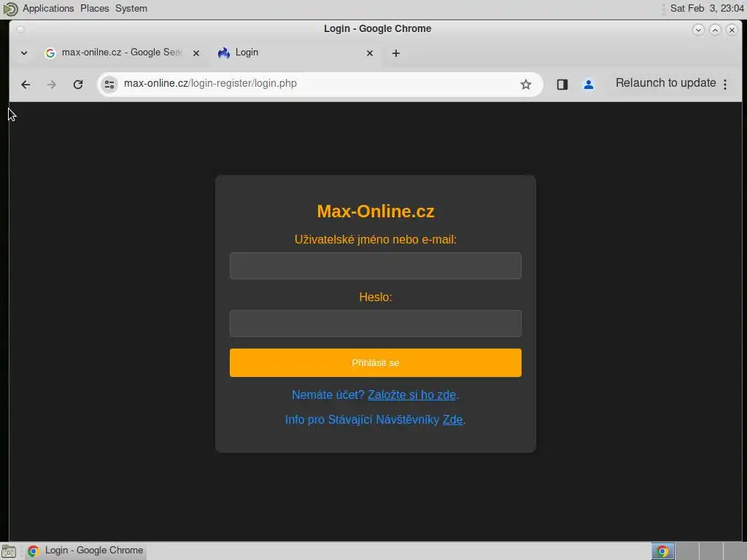This screenshot has height=560, width=747.
Task: Click the Přihlásit se button
Action: pyautogui.click(x=376, y=363)
